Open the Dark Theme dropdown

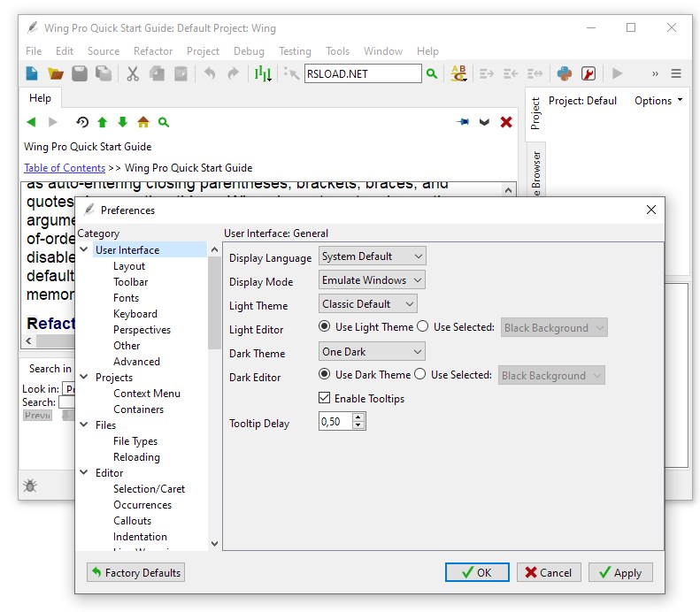click(372, 352)
